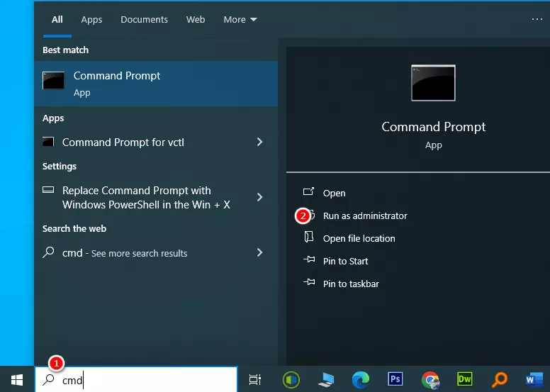Click the web search magnifier icon for cmd
The image size is (550, 392).
(48, 252)
